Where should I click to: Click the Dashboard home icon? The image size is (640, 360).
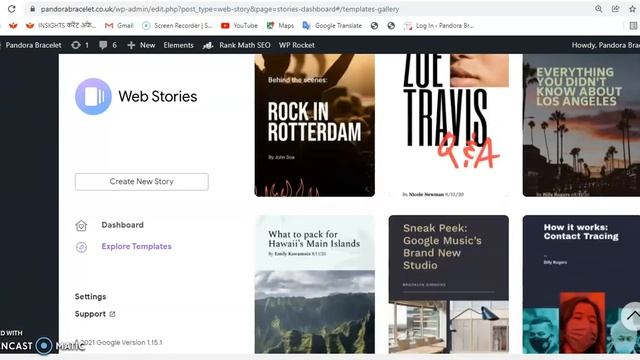(81, 225)
